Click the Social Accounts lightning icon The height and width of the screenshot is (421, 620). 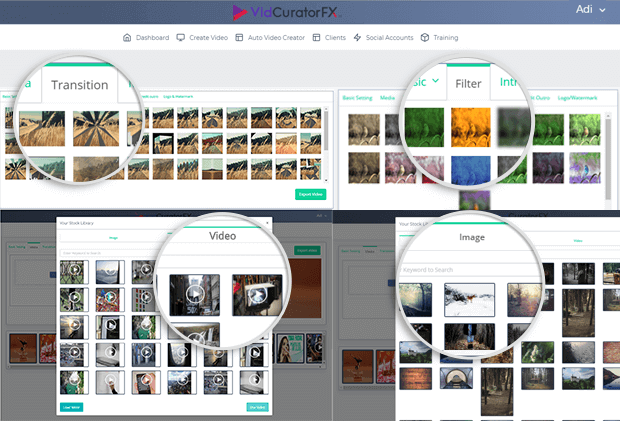358,38
